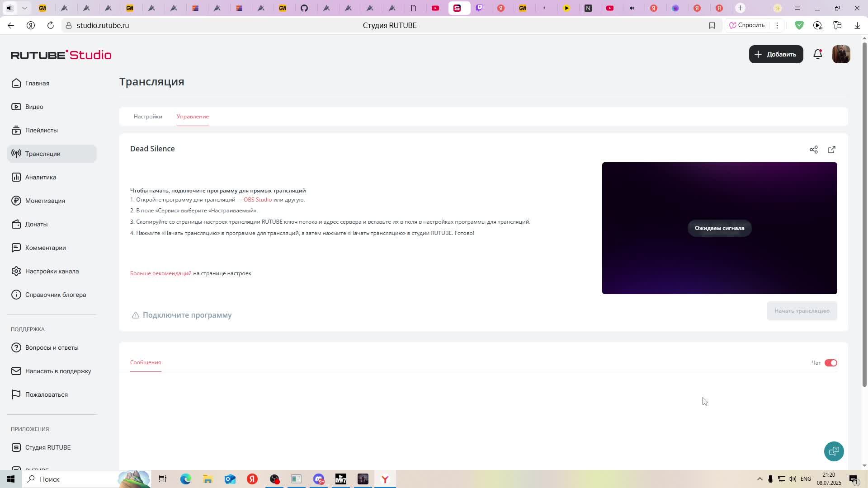Select the Сообщения tab

tap(146, 362)
